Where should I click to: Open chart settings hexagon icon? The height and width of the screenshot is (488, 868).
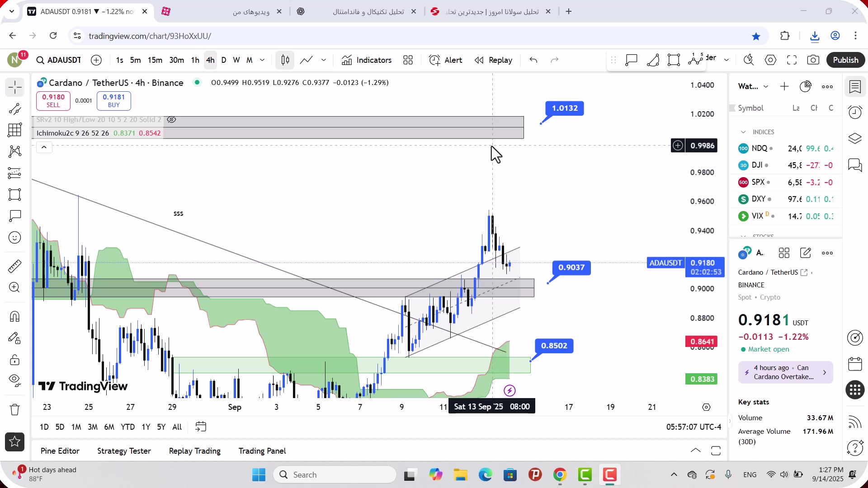click(x=770, y=60)
